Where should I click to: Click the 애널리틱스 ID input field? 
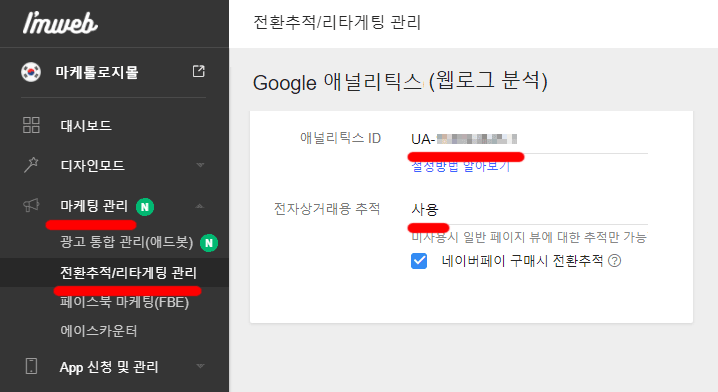pos(529,139)
